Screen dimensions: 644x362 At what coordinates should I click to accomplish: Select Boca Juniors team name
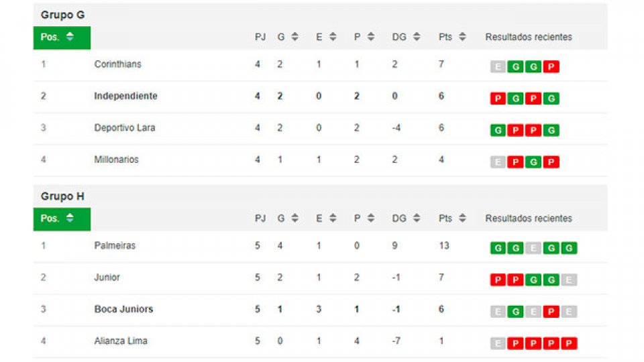click(x=123, y=309)
